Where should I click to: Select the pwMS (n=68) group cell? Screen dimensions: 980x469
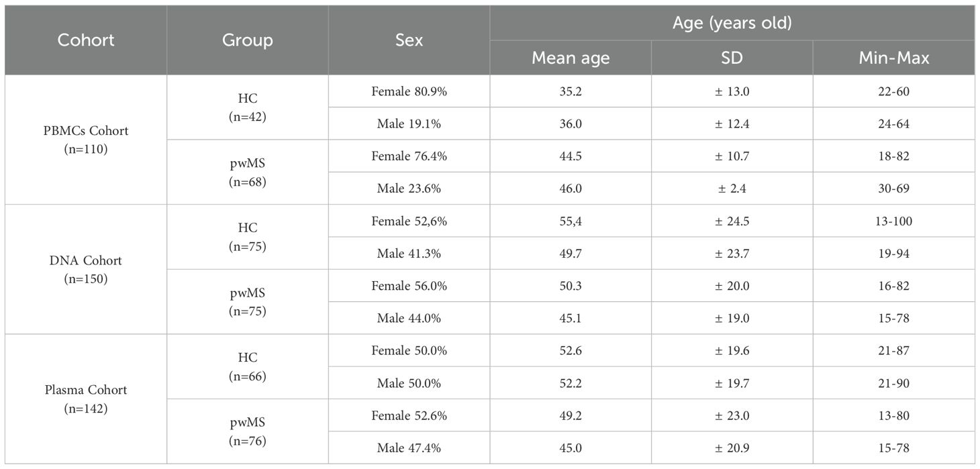point(247,172)
